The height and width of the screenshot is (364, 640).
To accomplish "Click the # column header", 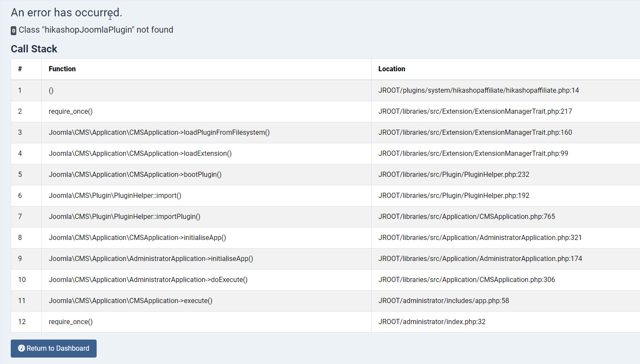I will [x=20, y=69].
